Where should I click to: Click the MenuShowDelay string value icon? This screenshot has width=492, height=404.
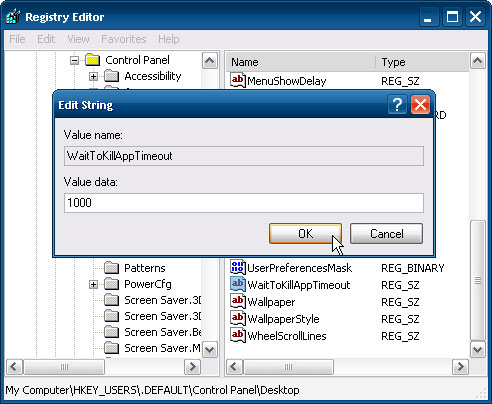[238, 81]
